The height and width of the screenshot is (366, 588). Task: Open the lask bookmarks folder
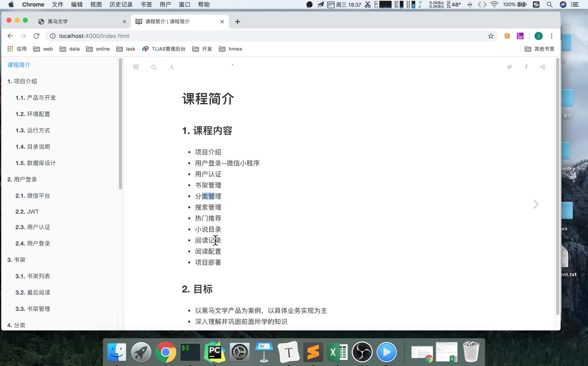coord(126,49)
